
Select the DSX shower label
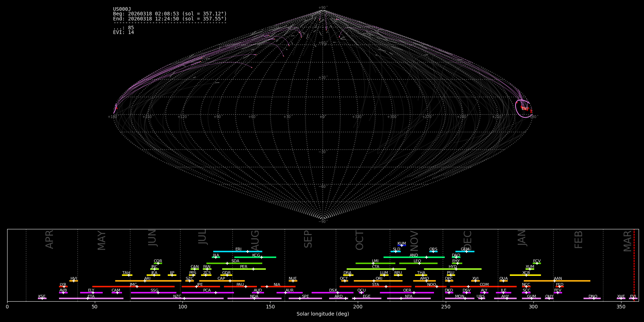tap(333, 291)
